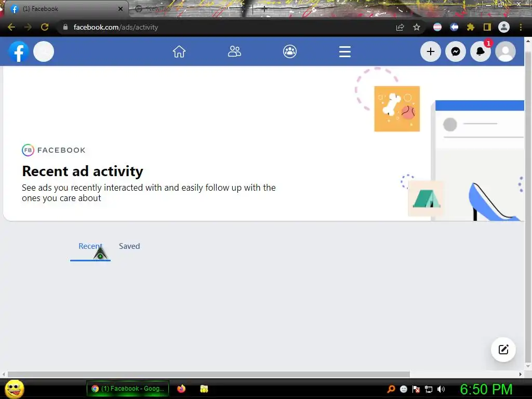Toggle the browser side panel icon
This screenshot has width=532, height=399.
pos(487,27)
